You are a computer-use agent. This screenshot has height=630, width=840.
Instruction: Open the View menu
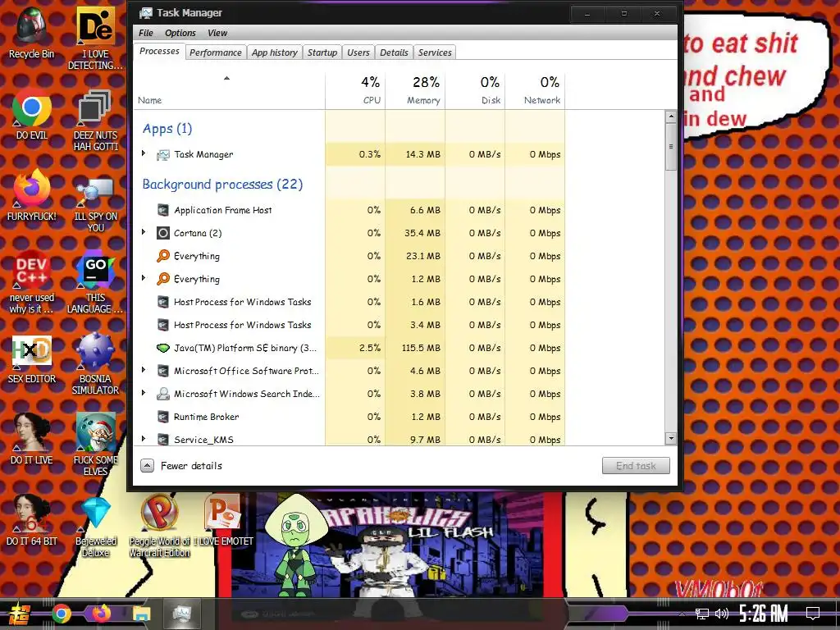point(217,33)
